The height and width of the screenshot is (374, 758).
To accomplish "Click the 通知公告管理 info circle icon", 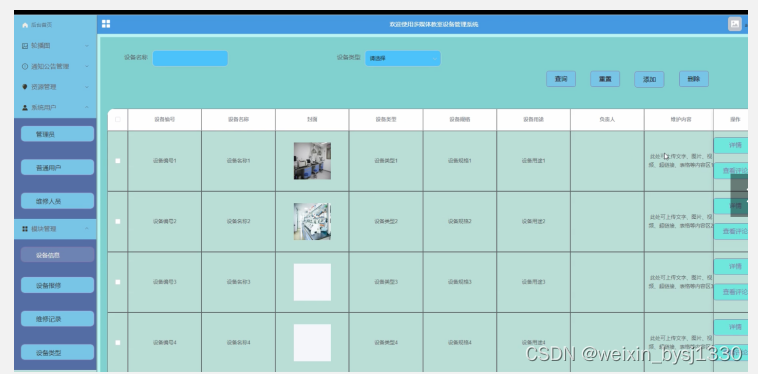I will pos(25,67).
